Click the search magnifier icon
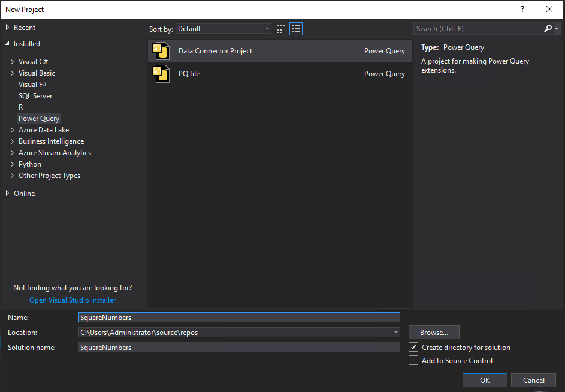The height and width of the screenshot is (392, 565). [548, 29]
